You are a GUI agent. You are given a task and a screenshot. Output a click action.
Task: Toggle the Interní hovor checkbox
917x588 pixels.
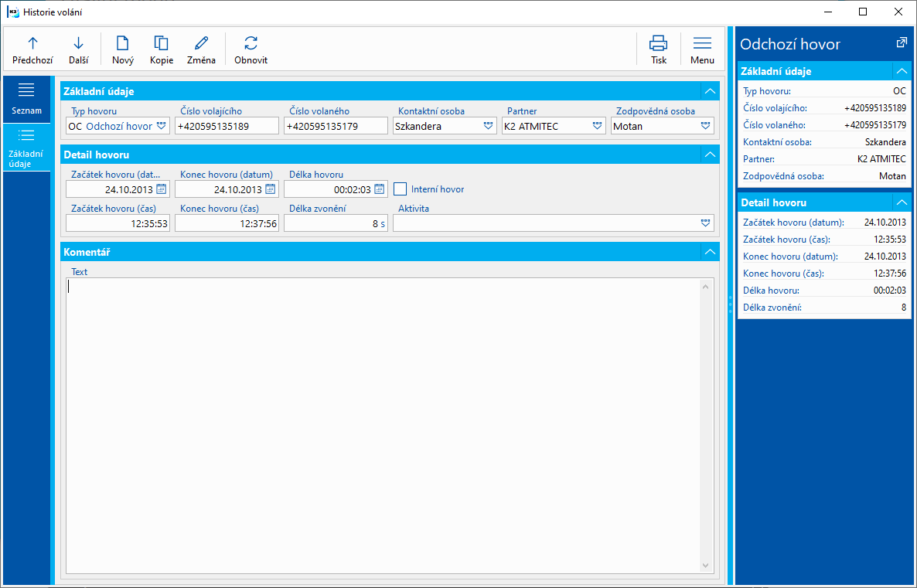click(x=400, y=189)
